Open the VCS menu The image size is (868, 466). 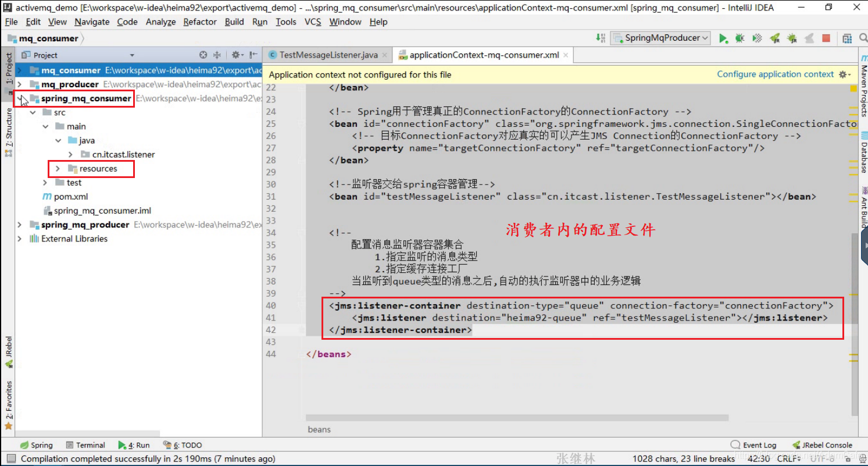[x=313, y=22]
